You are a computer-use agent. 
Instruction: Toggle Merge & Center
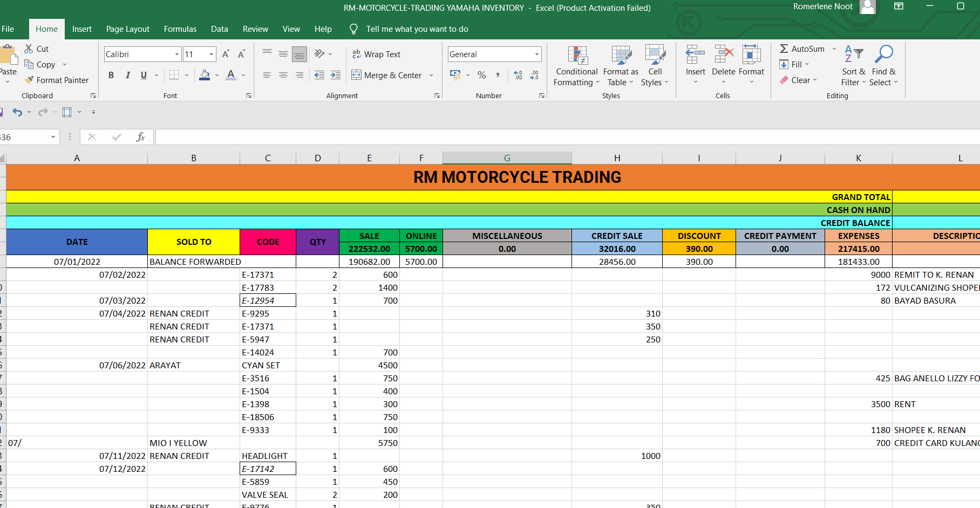click(x=386, y=75)
